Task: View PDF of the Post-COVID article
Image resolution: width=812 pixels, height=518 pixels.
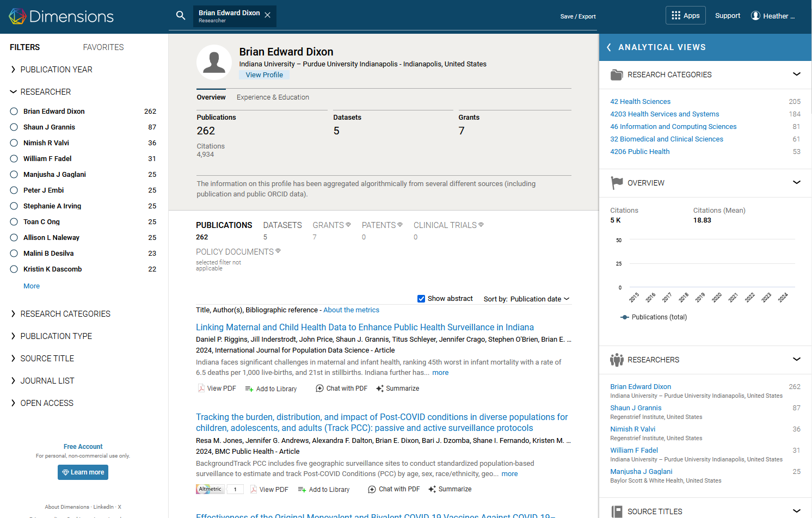Action: tap(269, 489)
